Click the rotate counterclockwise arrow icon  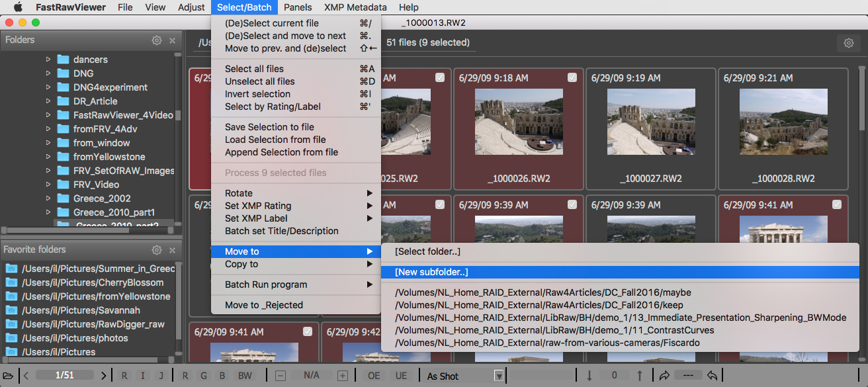[713, 376]
